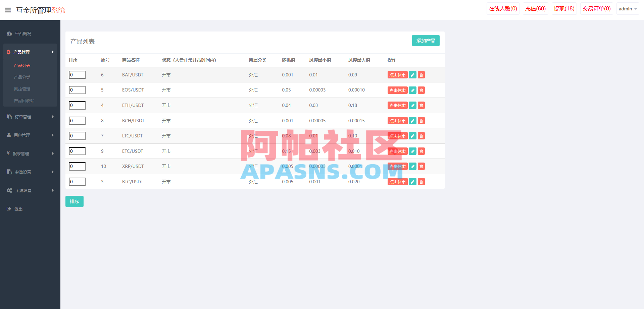The image size is (644, 309).
Task: Click the hamburger menu icon in header
Action: [8, 10]
